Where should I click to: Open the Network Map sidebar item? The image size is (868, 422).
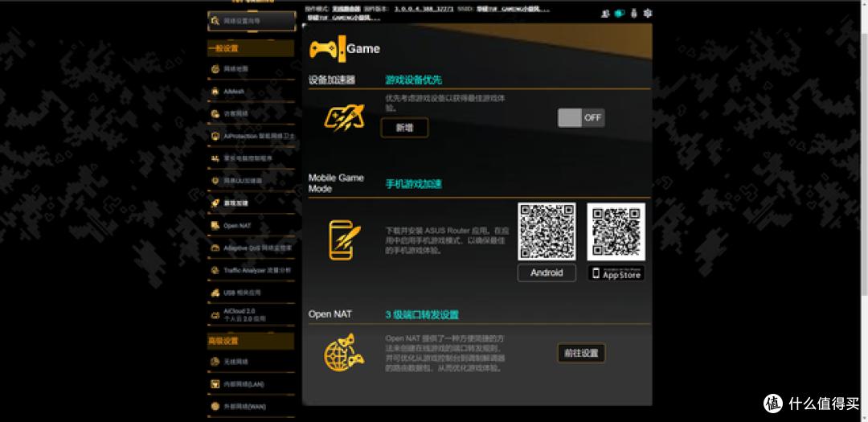(x=252, y=69)
